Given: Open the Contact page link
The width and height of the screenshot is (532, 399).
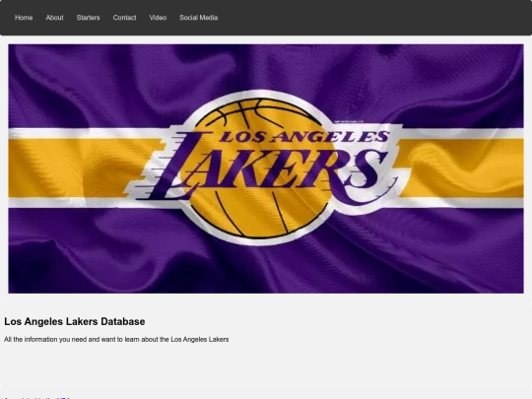Looking at the screenshot, I should point(124,18).
